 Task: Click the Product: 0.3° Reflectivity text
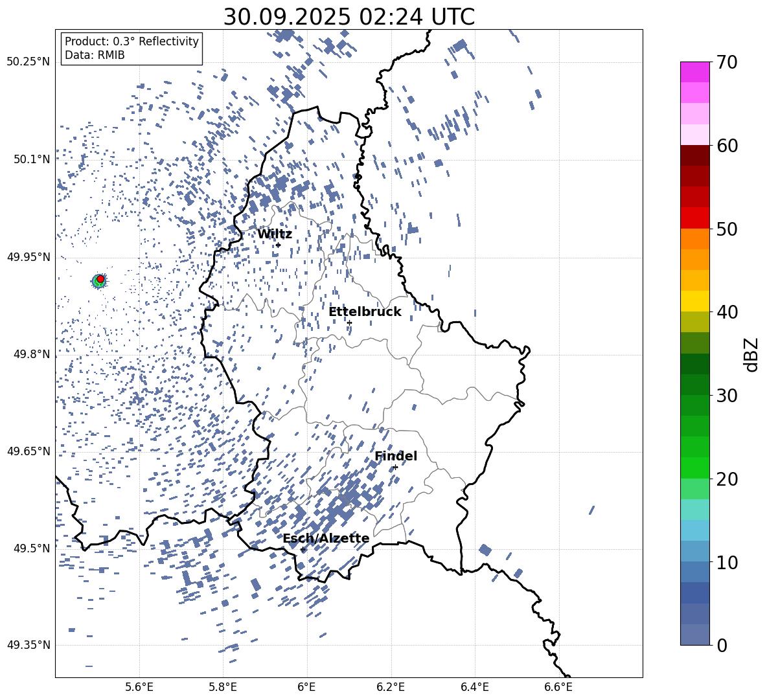click(132, 41)
